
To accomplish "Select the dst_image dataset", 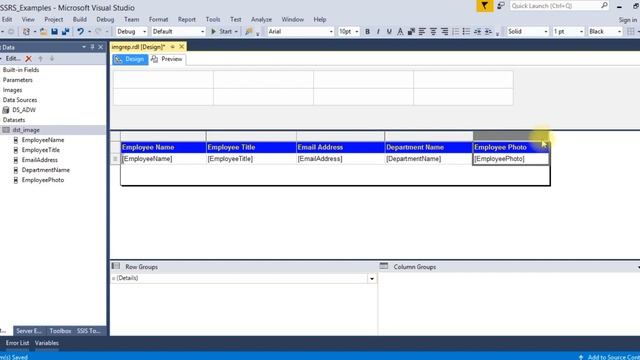I will point(26,130).
